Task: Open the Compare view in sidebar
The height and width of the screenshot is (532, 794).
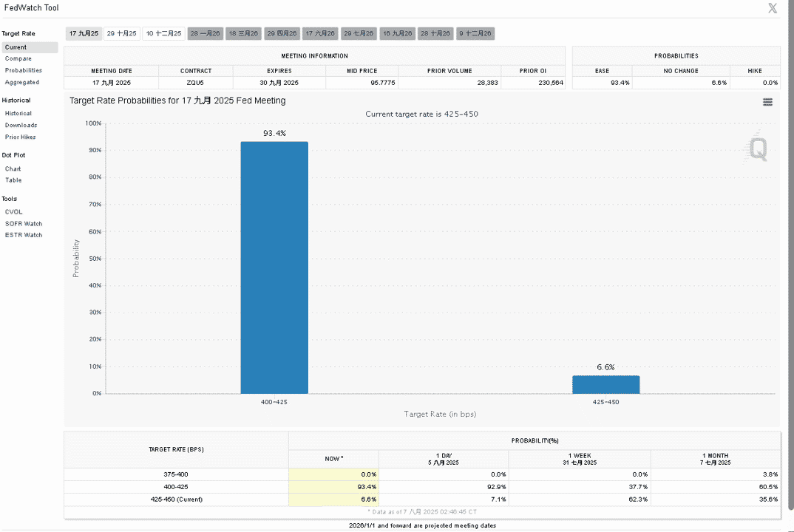Action: [18, 58]
